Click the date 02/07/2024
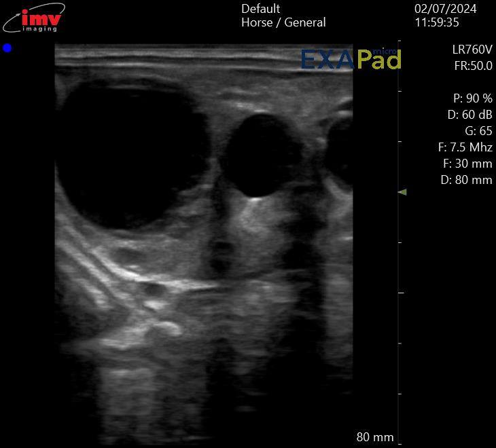Screen dimensions: 496x448 pos(445,9)
